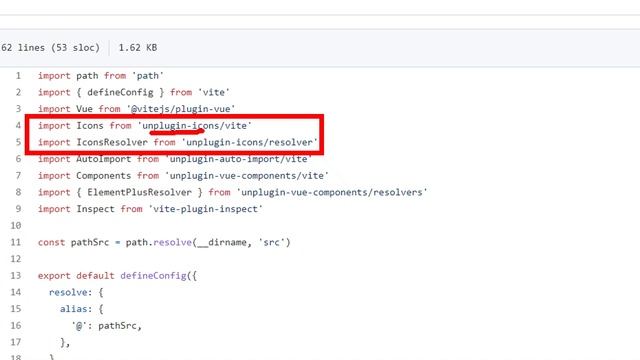Viewport: 640px width, 360px height.
Task: Click the 'unplugin-auto-import/vite' import string
Action: point(238,159)
